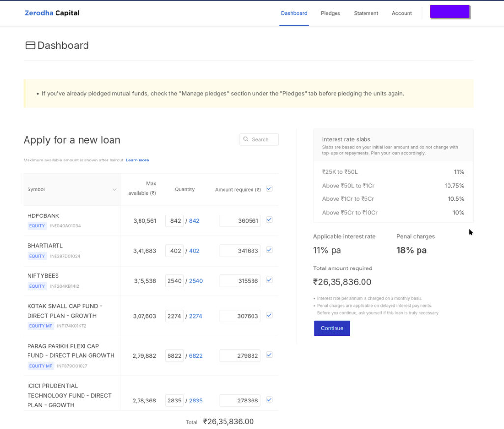Toggle the select-all checkbox in table header
The width and height of the screenshot is (504, 429).
point(269,189)
